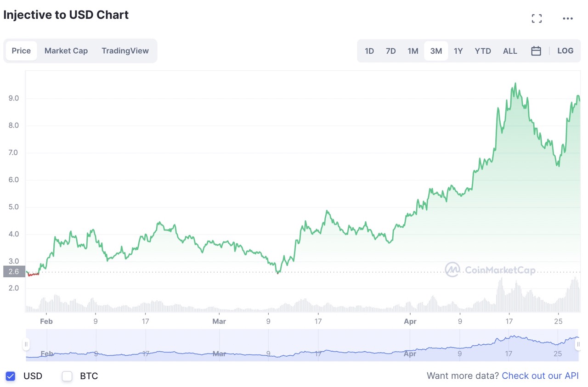Click the CoinMarketCap watermark logo
The height and width of the screenshot is (387, 588).
[490, 270]
